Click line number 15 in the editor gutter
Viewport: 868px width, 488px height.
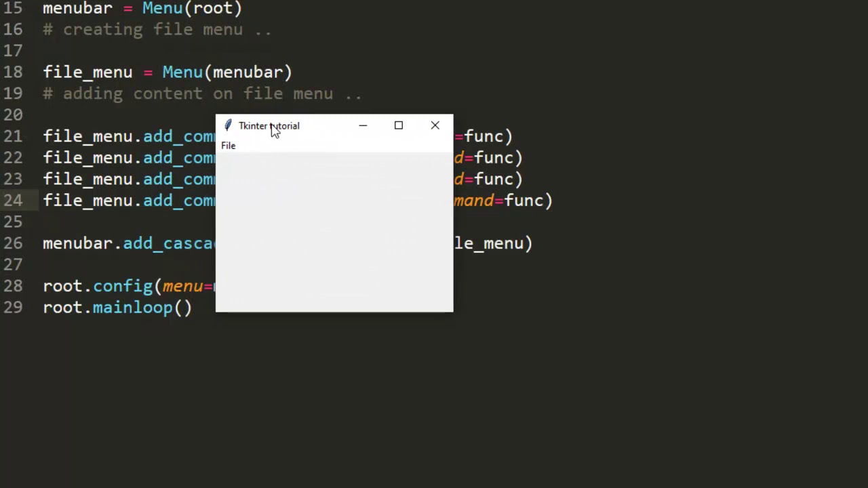point(13,8)
